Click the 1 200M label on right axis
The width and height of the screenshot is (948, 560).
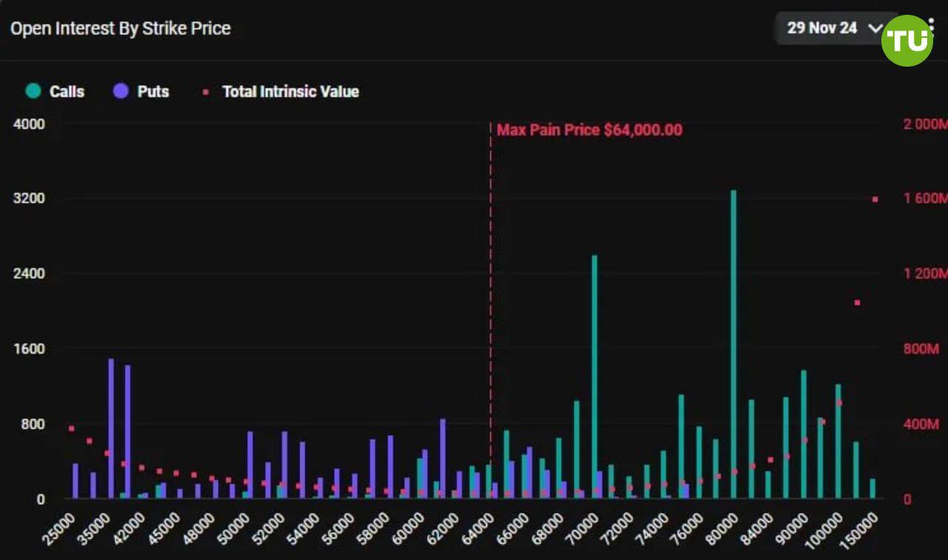pos(925,274)
